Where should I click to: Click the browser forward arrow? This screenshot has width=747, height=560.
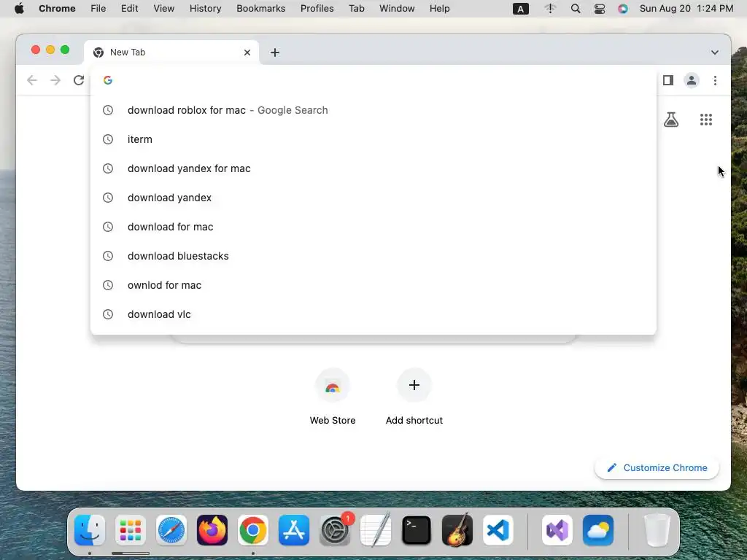55,80
